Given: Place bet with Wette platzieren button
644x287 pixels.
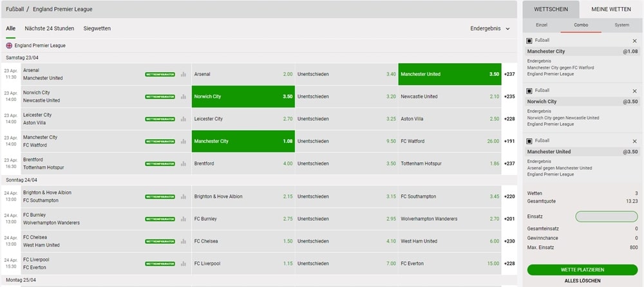Looking at the screenshot, I should 582,270.
